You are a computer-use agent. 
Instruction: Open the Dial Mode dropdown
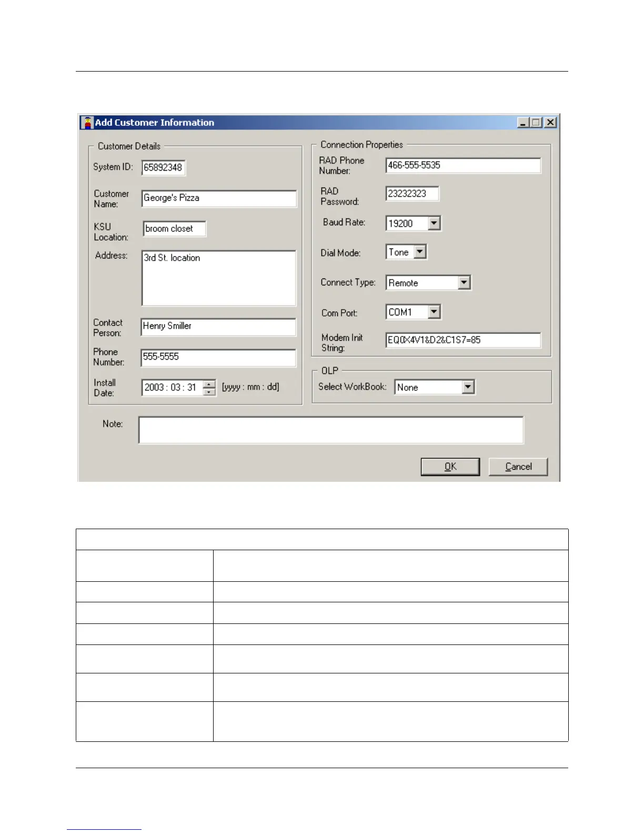click(419, 252)
